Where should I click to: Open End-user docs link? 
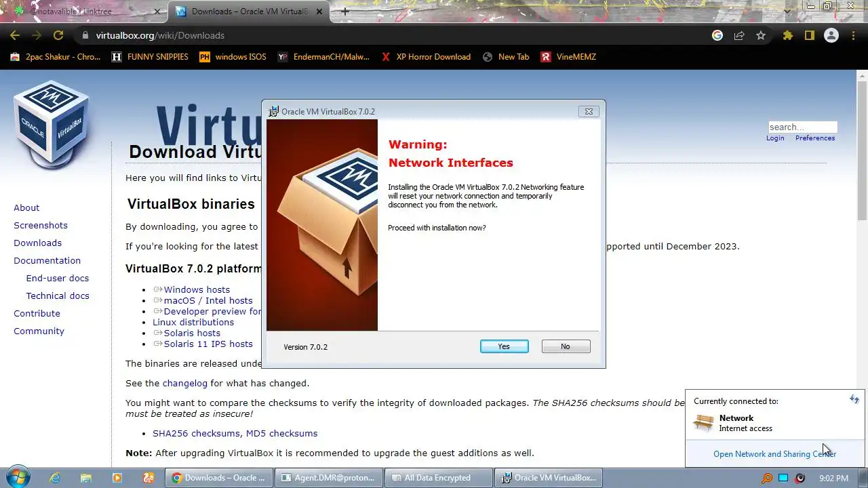(57, 278)
